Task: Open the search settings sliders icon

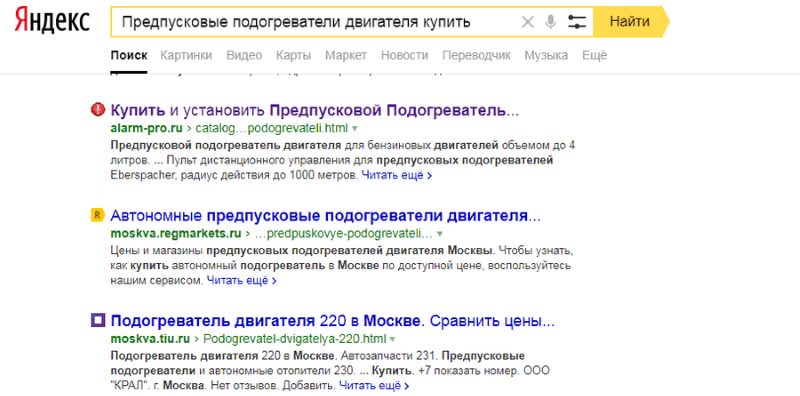Action: coord(577,22)
